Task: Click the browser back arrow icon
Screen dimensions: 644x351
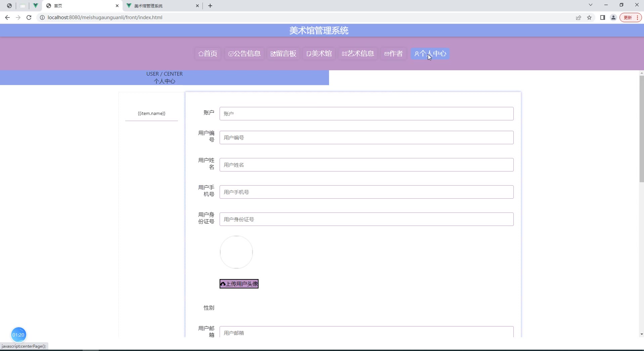Action: click(x=7, y=17)
